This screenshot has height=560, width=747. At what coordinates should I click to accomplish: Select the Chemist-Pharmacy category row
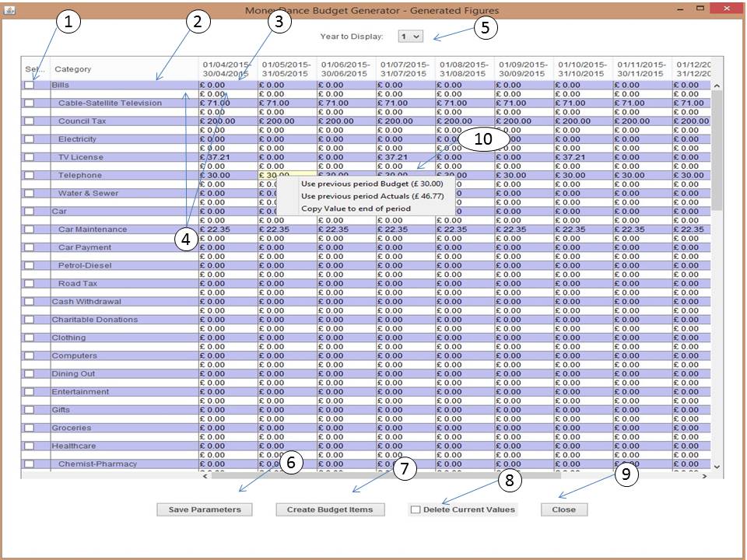124,464
